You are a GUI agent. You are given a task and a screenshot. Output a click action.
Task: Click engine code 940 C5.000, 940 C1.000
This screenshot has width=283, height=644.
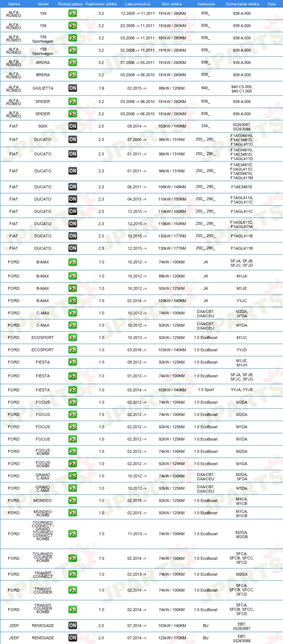tap(242, 89)
